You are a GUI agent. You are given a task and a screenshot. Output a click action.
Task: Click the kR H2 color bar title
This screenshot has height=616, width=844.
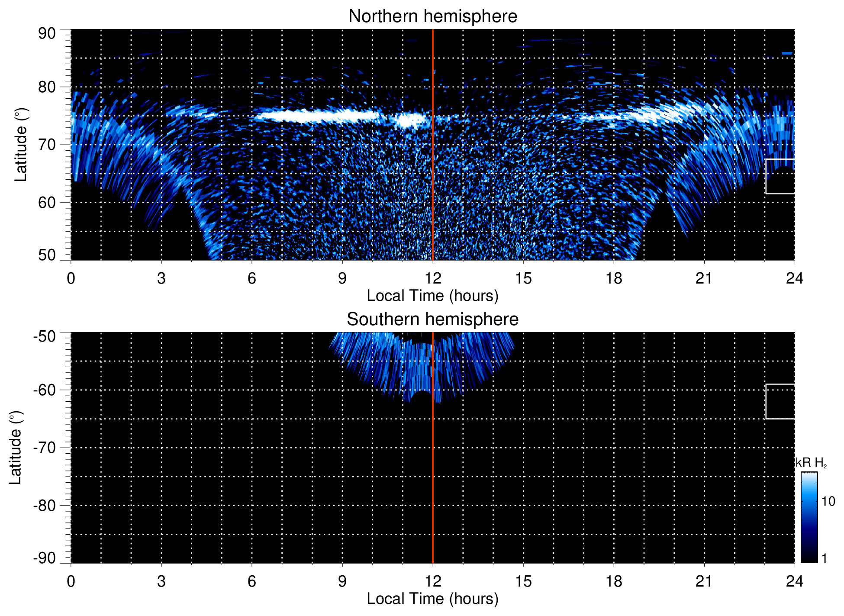811,463
